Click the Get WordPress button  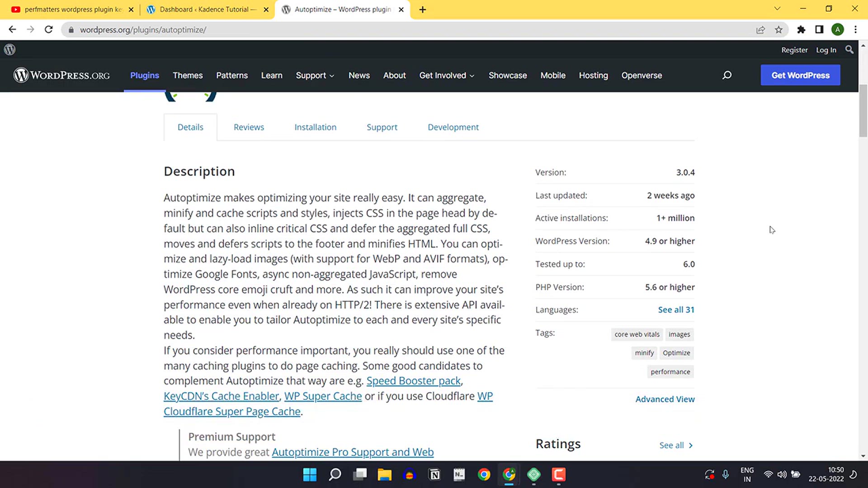(800, 75)
